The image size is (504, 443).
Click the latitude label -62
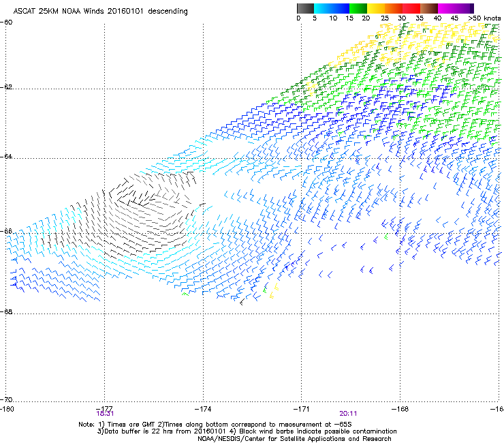tap(6, 87)
